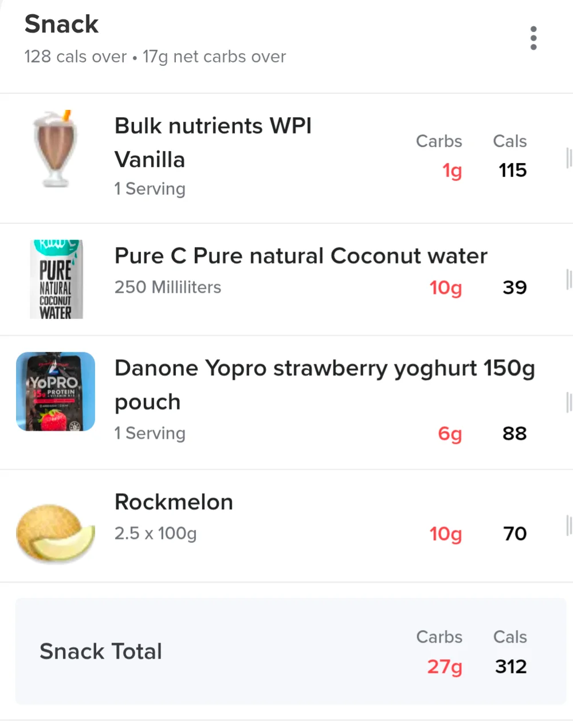Tap the protein shake glass icon
The width and height of the screenshot is (573, 728).
55,148
